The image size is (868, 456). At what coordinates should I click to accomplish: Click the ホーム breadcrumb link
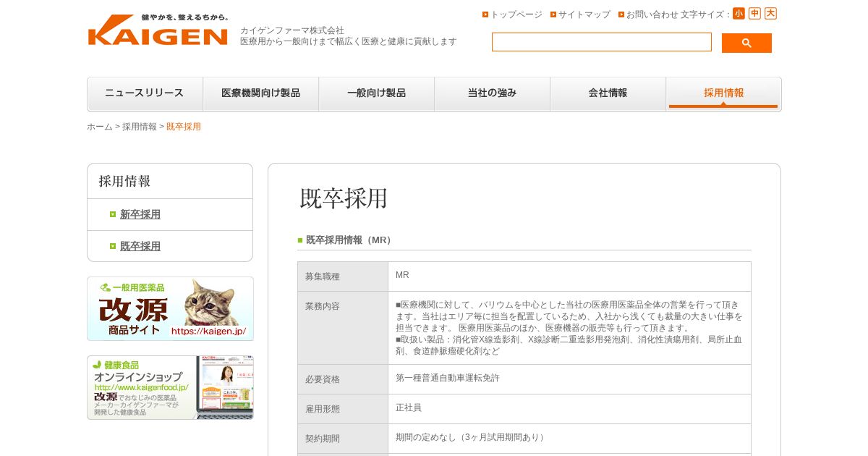(100, 127)
